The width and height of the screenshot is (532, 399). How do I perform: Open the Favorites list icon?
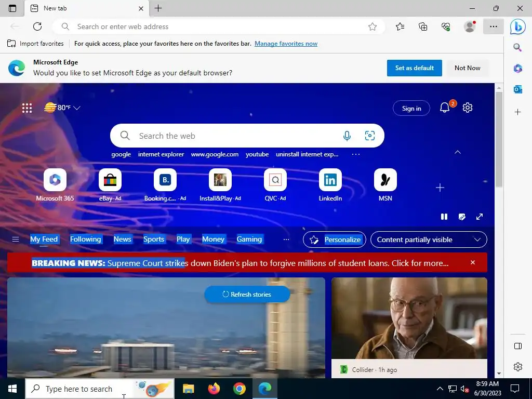click(x=400, y=26)
